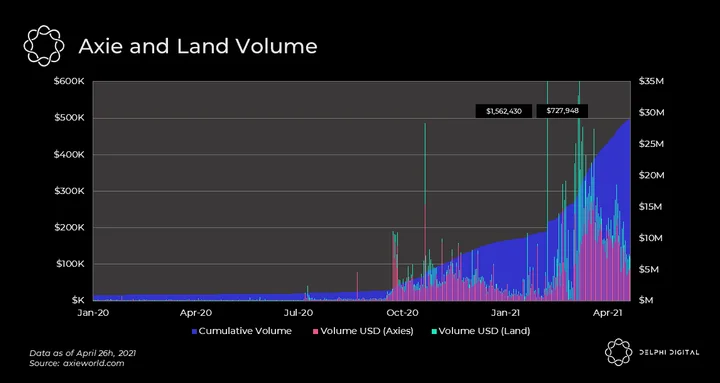Select the Cumulative Volume legend label
This screenshot has width=720, height=383.
[x=245, y=331]
